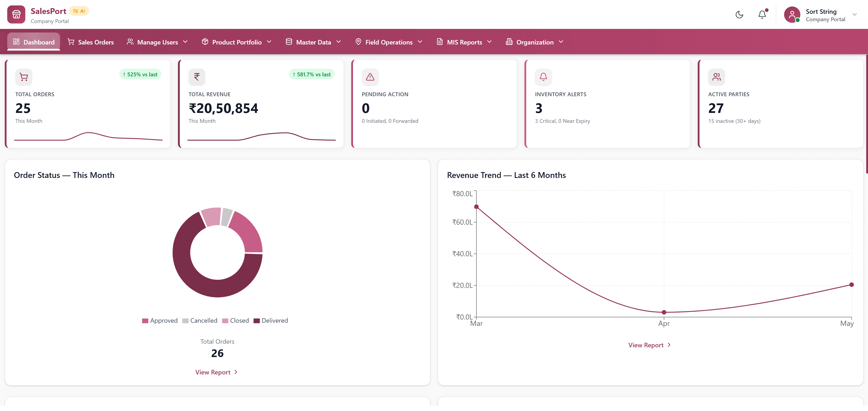Click the May data point on revenue chart
The image size is (868, 411).
(x=851, y=285)
